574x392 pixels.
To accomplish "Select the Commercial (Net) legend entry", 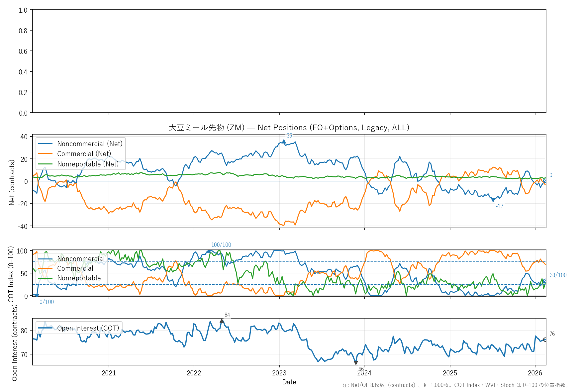I will pyautogui.click(x=84, y=154).
